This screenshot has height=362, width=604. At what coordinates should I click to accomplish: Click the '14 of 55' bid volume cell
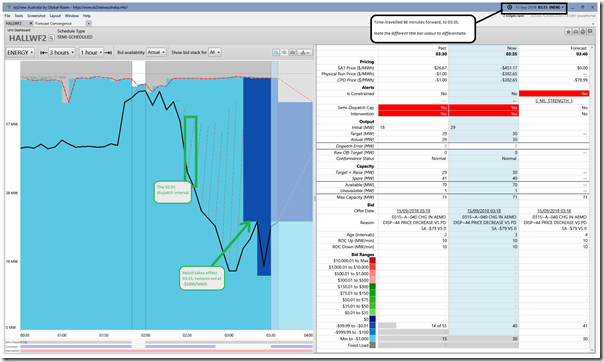click(x=439, y=326)
